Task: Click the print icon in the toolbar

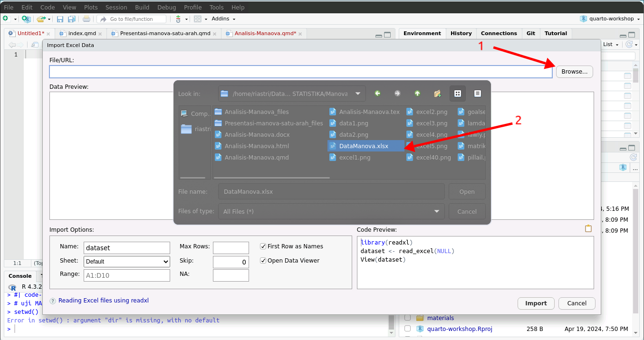Action: 87,19
